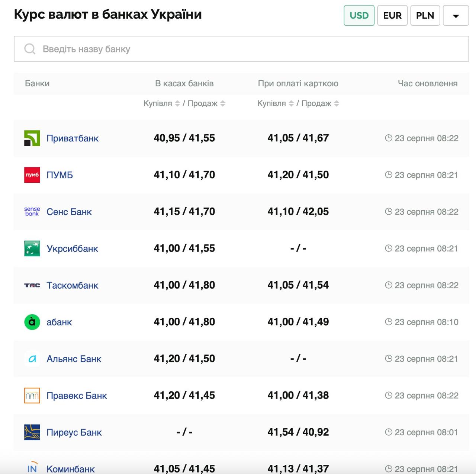The image size is (476, 474).
Task: Select the PLN currency tab
Action: pyautogui.click(x=425, y=16)
